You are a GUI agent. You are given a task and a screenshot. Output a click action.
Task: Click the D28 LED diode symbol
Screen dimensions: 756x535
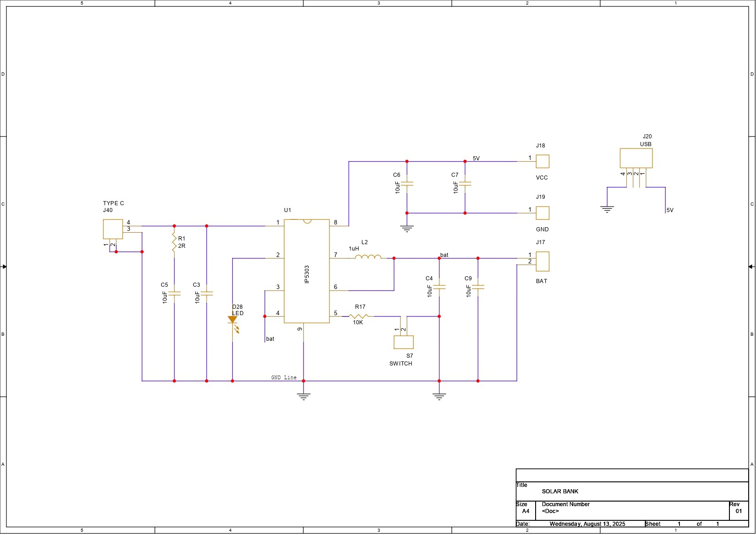(x=233, y=320)
